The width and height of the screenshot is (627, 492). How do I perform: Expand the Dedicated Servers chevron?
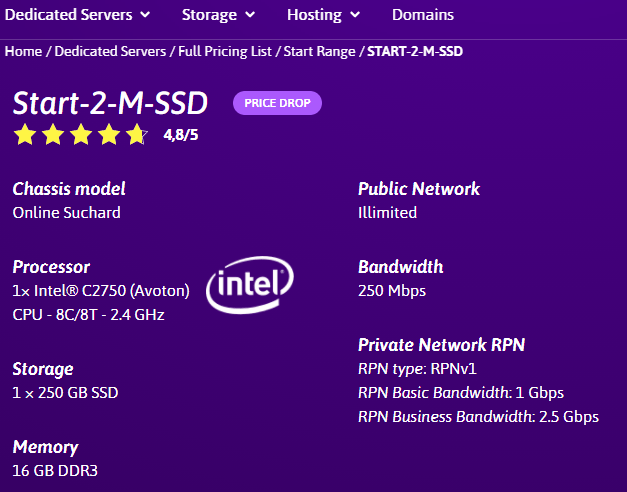click(x=145, y=15)
